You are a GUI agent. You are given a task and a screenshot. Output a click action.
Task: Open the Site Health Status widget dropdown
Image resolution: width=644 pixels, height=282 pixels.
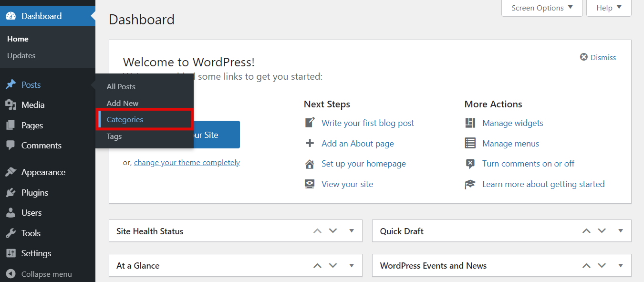pos(352,230)
